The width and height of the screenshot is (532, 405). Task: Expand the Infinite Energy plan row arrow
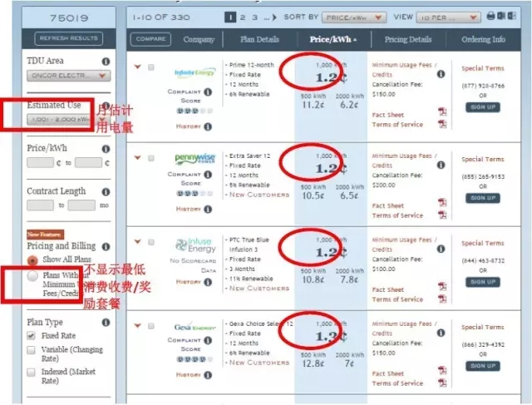click(136, 67)
